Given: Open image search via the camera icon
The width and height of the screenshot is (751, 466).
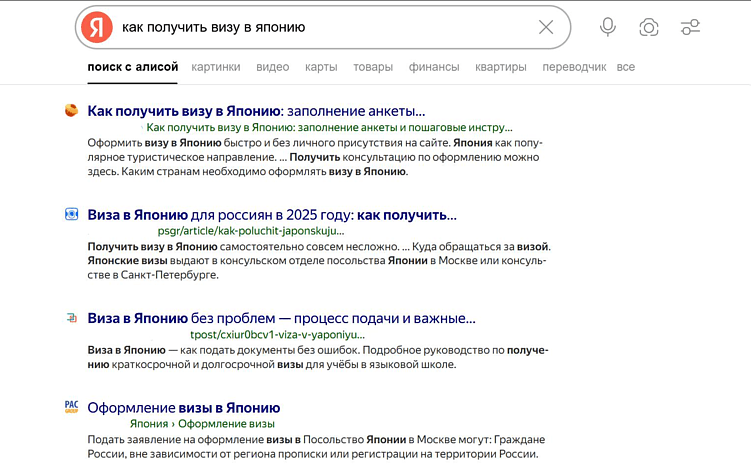Looking at the screenshot, I should point(649,27).
